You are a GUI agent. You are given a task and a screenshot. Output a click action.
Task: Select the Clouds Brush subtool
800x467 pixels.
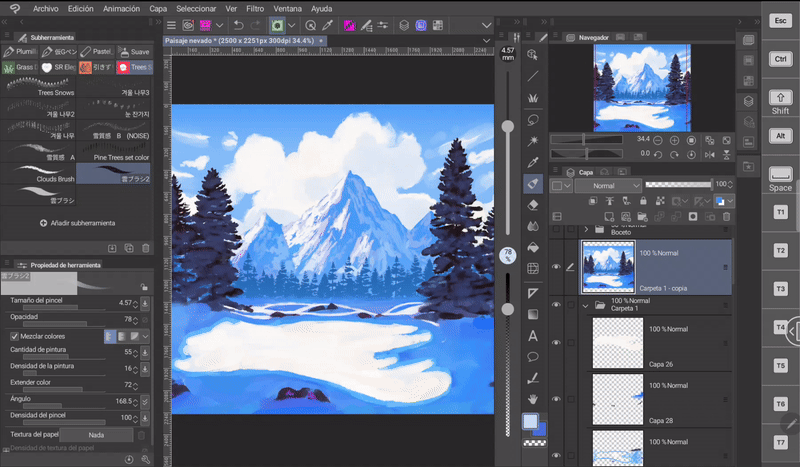point(39,174)
